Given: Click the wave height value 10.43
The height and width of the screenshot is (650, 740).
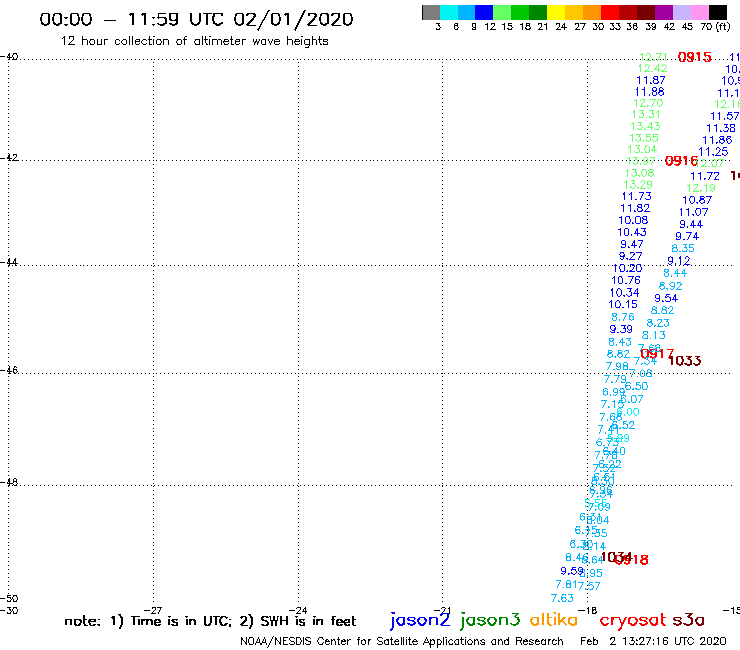Looking at the screenshot, I should click(632, 232).
